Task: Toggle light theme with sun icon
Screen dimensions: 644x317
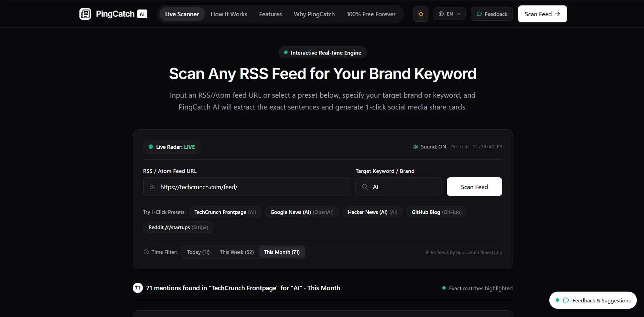Action: [x=421, y=14]
